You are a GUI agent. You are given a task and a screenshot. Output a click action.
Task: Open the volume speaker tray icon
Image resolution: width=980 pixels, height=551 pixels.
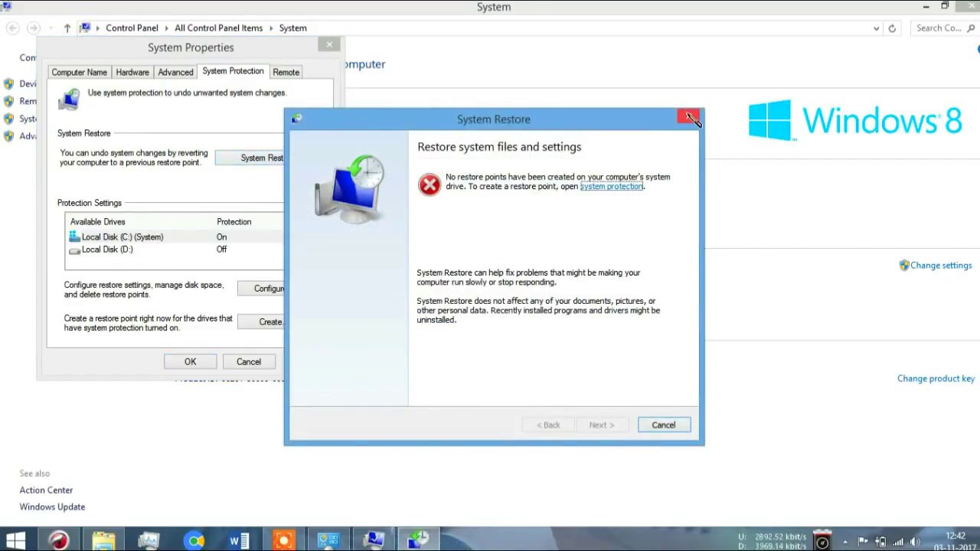click(915, 542)
